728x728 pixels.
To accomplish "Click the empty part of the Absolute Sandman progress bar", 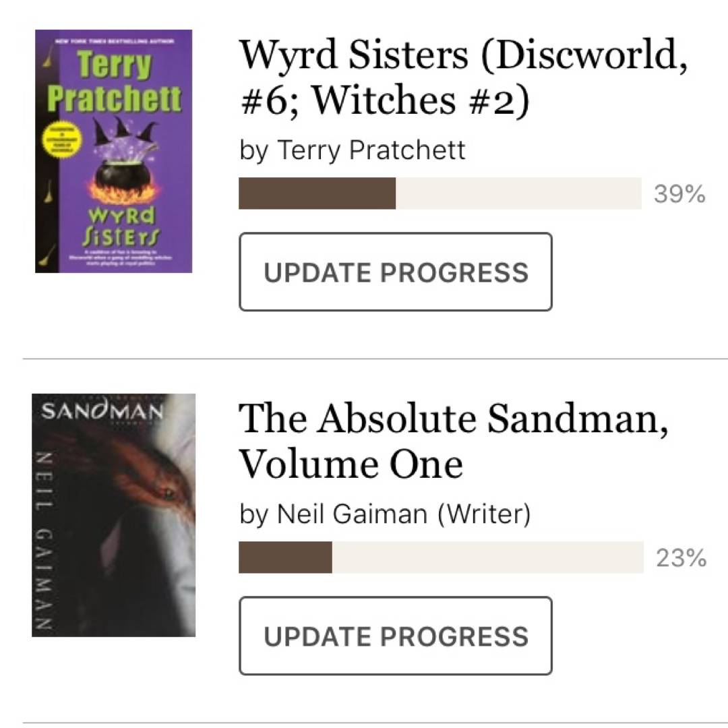I will pyautogui.click(x=487, y=558).
